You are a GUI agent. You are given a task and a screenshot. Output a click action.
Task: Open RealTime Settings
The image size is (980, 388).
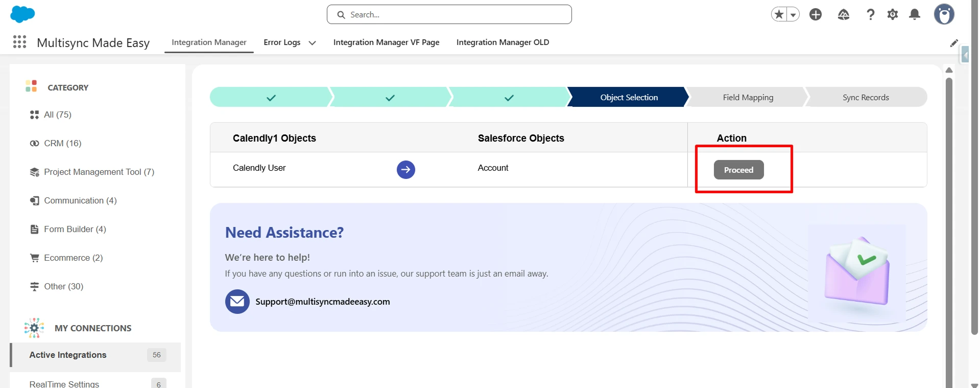[64, 384]
